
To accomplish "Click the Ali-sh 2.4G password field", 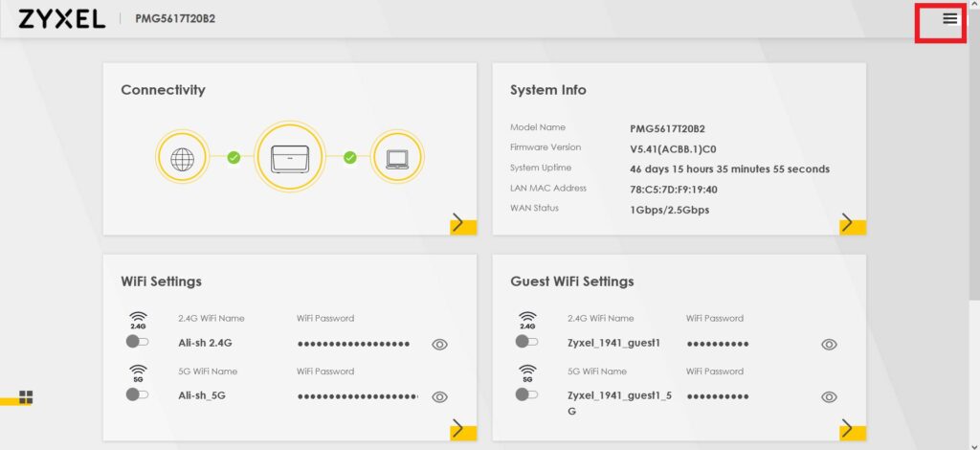I will point(353,344).
